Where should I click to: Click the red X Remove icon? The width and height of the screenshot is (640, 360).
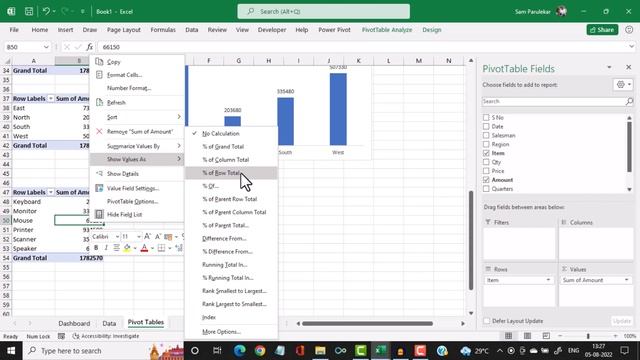tap(99, 131)
